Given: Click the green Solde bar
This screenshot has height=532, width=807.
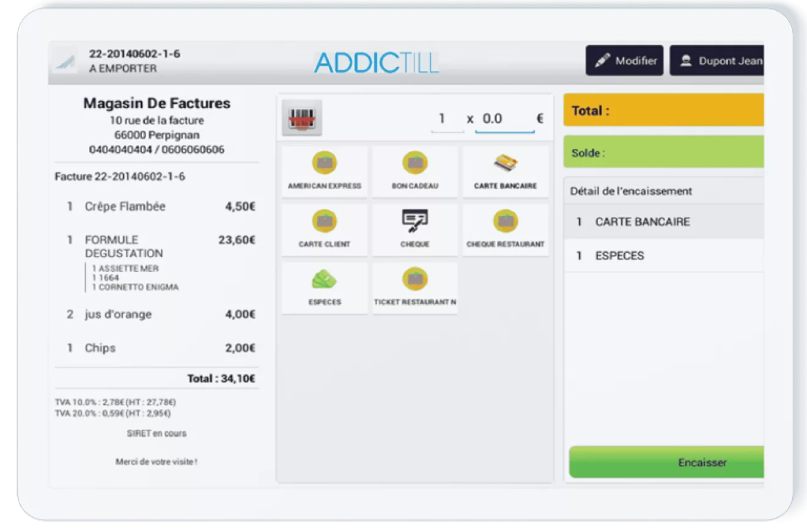Looking at the screenshot, I should 664,151.
